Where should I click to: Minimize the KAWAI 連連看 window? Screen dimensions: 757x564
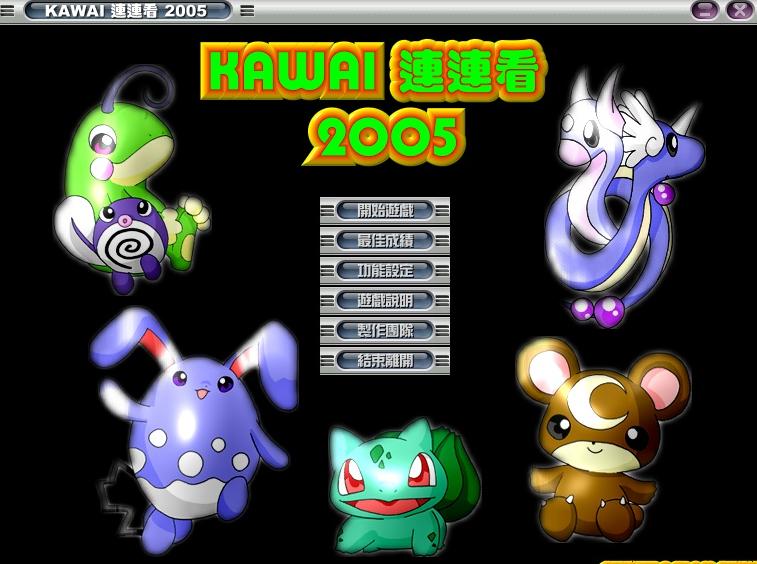[x=705, y=11]
